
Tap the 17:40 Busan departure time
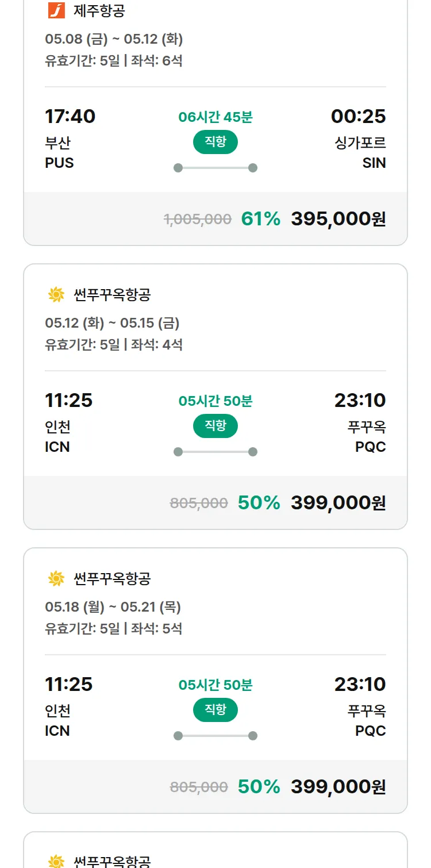point(70,116)
